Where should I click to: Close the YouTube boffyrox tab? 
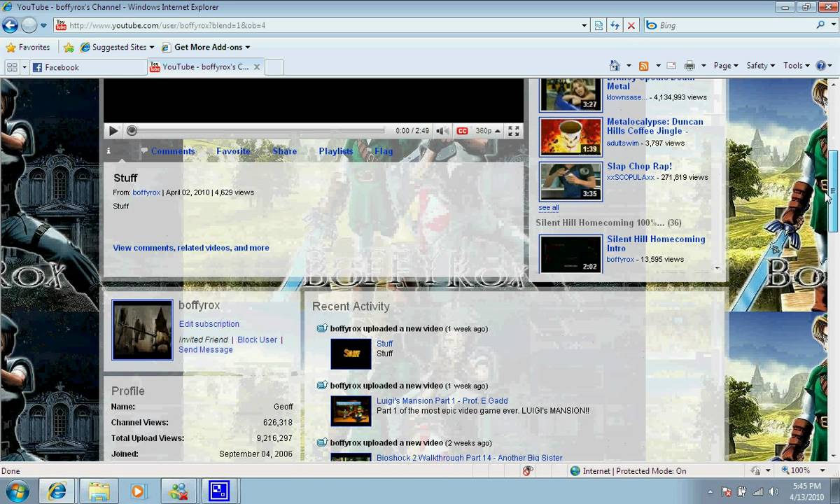tap(257, 67)
